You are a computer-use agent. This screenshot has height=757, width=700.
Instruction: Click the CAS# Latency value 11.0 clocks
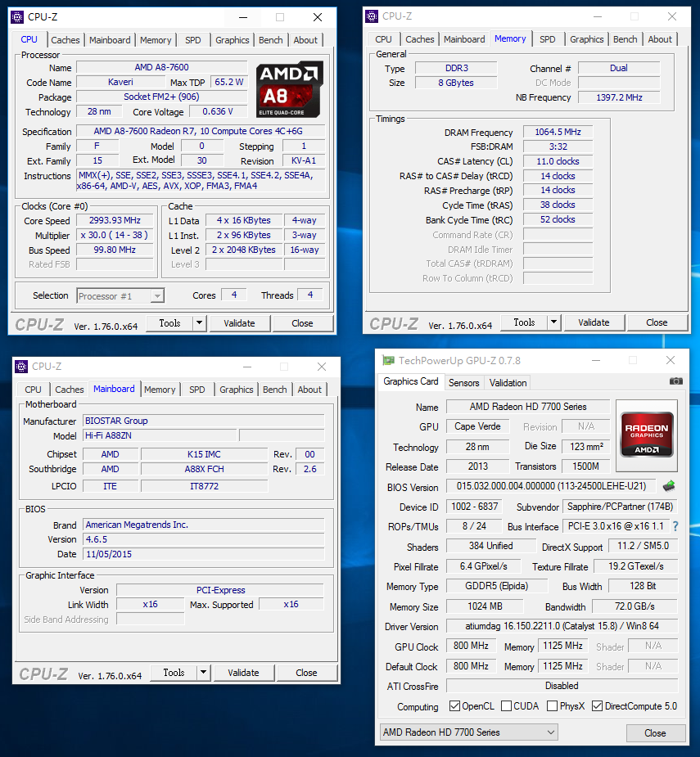click(558, 161)
